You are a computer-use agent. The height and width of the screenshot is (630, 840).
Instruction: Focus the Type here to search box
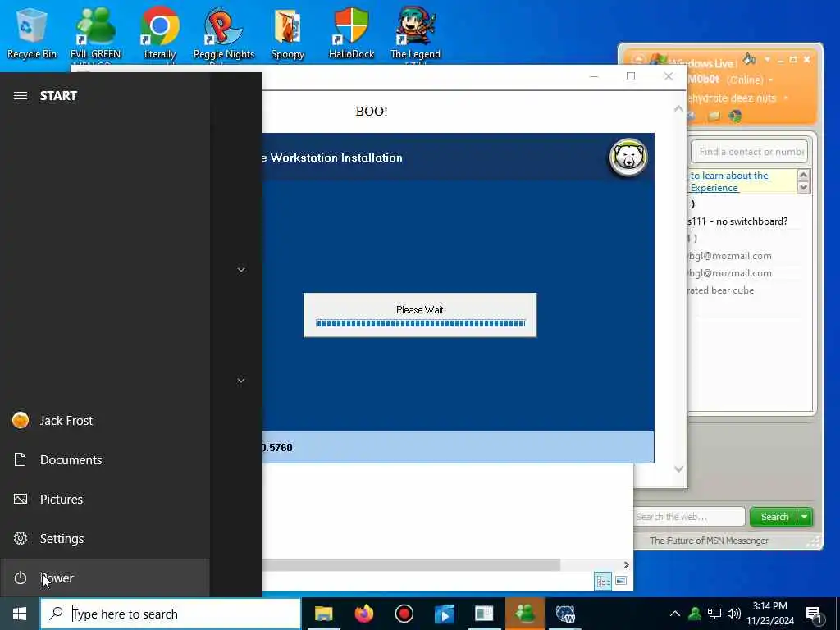click(x=171, y=614)
